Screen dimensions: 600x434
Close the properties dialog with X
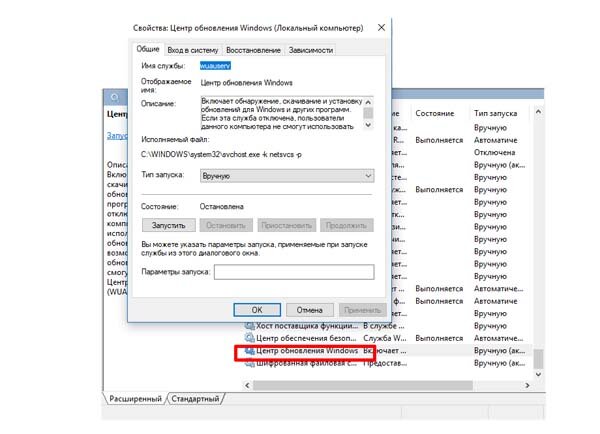381,28
